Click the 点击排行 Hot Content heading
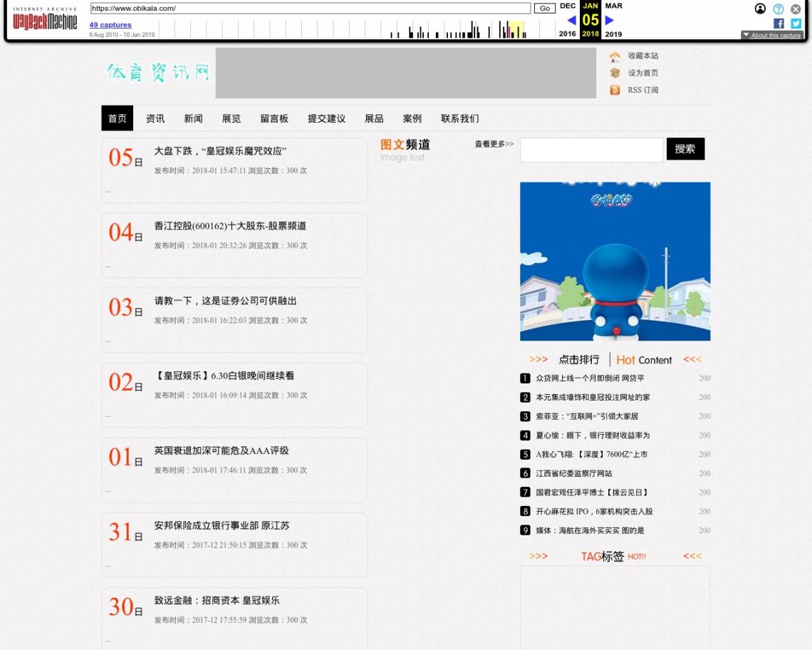The image size is (812, 650). (x=615, y=360)
